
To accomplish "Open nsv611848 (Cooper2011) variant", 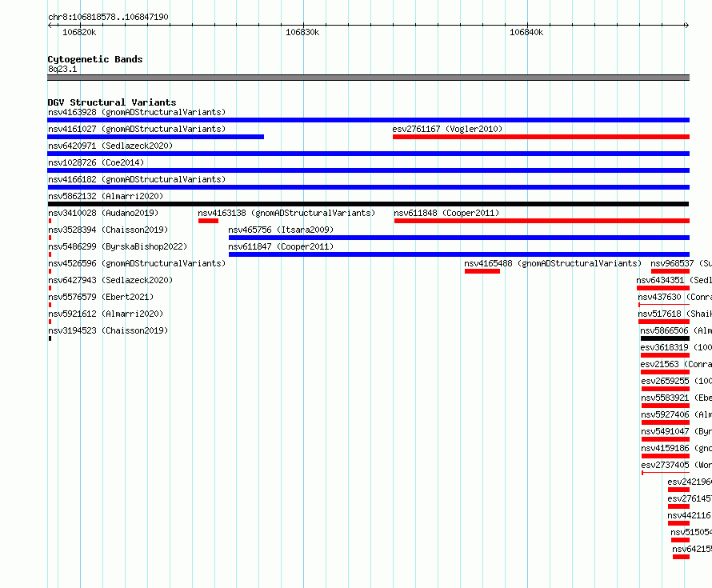I will 446,213.
